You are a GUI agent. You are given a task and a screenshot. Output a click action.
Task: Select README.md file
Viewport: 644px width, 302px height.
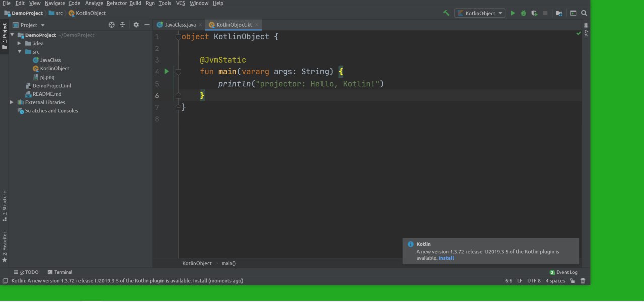tap(43, 94)
